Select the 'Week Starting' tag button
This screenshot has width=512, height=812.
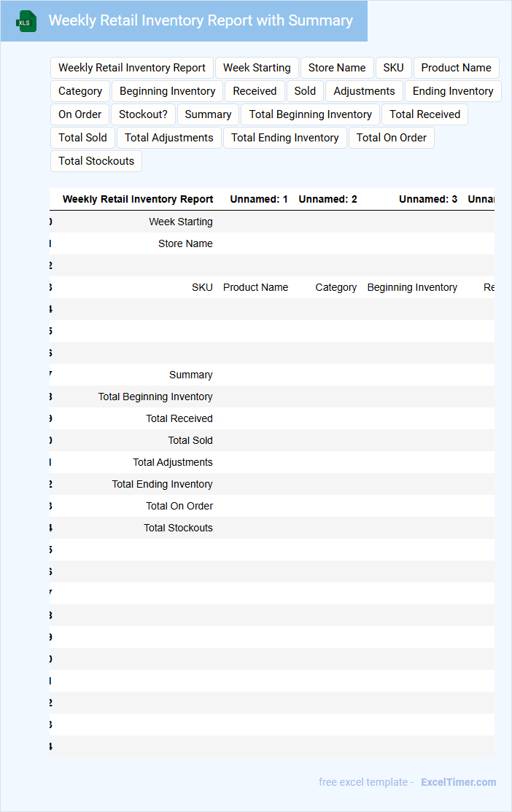(257, 68)
